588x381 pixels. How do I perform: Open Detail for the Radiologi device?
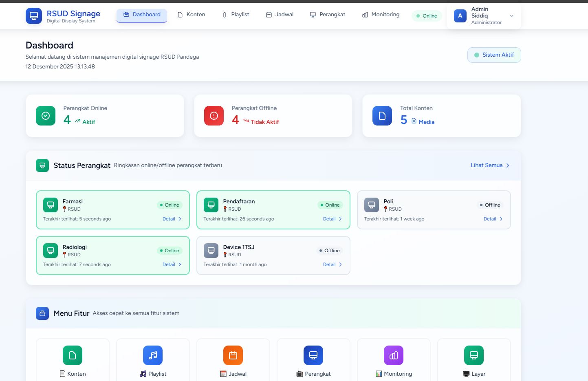coord(172,264)
